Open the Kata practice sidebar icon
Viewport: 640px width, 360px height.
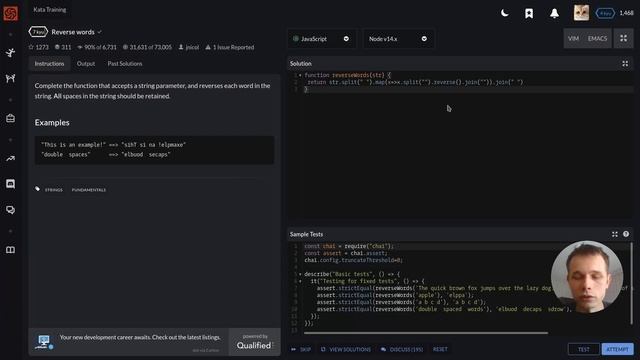[11, 52]
